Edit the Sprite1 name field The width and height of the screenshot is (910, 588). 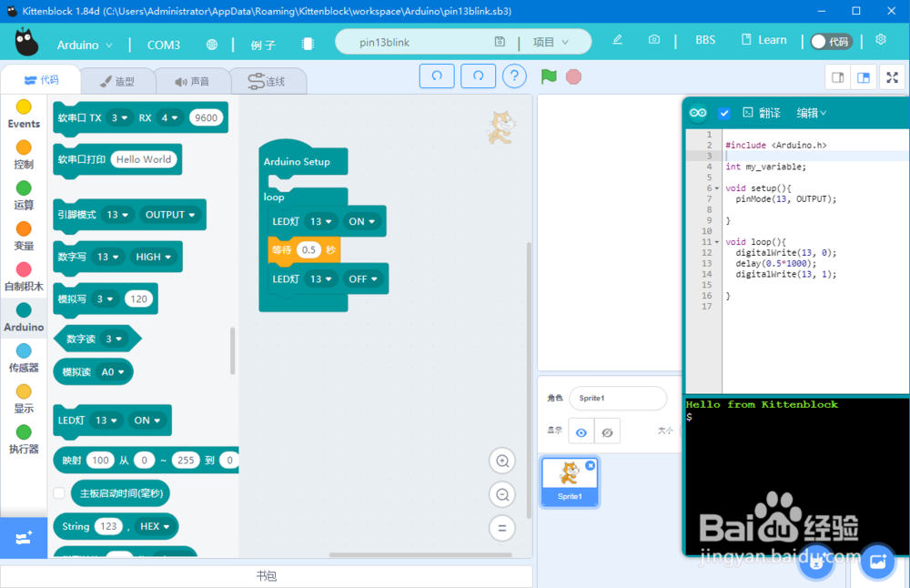click(618, 398)
